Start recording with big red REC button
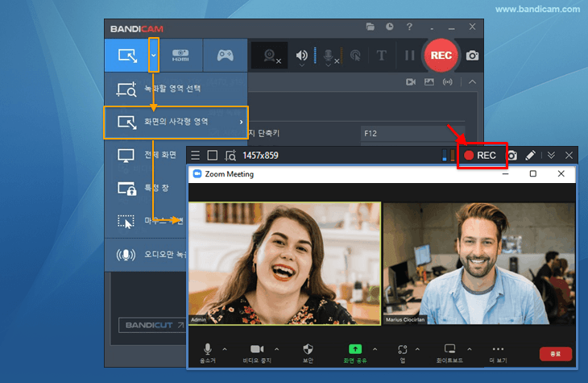Viewport: 588px width, 383px height. pyautogui.click(x=441, y=55)
